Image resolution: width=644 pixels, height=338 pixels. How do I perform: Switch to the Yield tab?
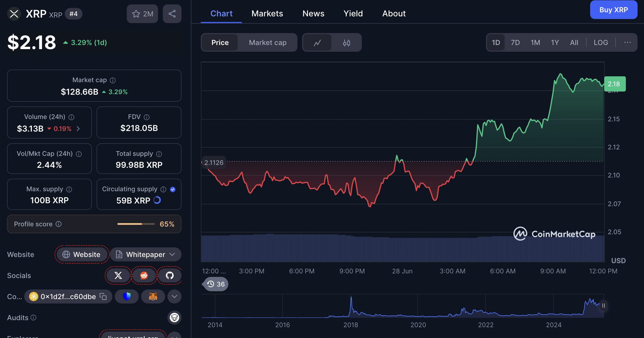pyautogui.click(x=353, y=13)
